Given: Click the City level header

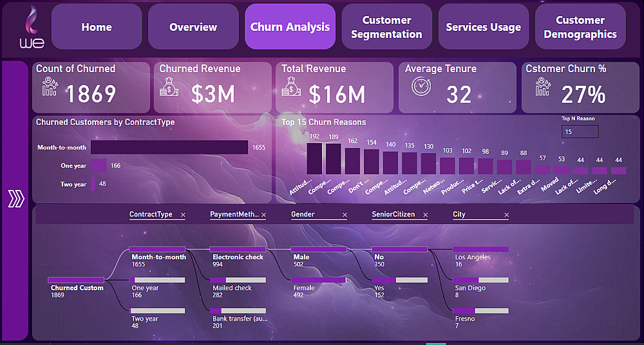Looking at the screenshot, I should click(459, 214).
